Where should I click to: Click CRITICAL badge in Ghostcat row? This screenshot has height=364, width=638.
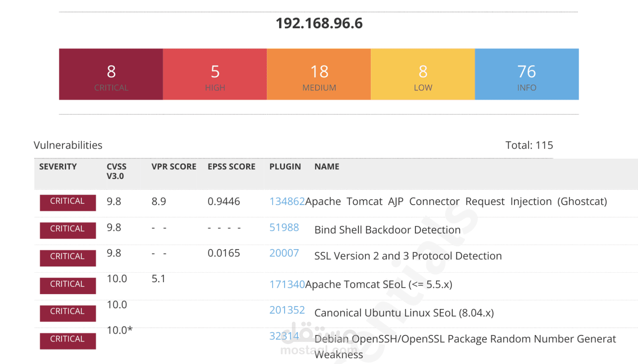68,203
